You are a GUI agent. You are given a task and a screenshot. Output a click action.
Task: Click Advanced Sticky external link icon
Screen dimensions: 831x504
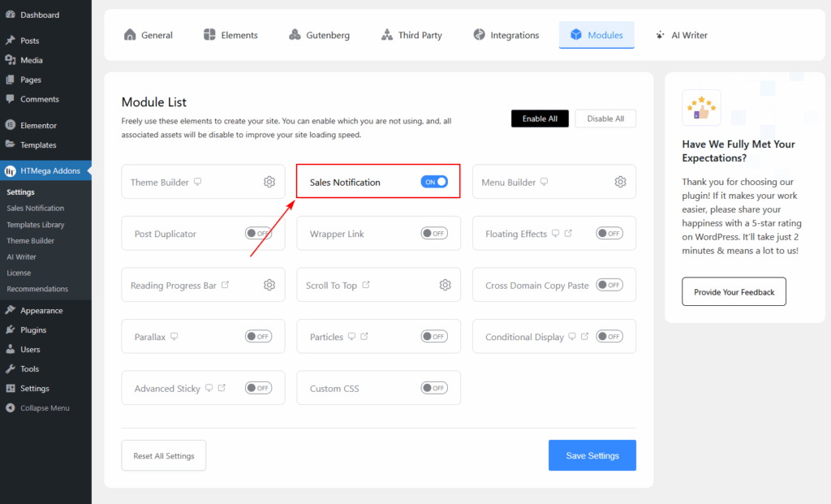[221, 388]
